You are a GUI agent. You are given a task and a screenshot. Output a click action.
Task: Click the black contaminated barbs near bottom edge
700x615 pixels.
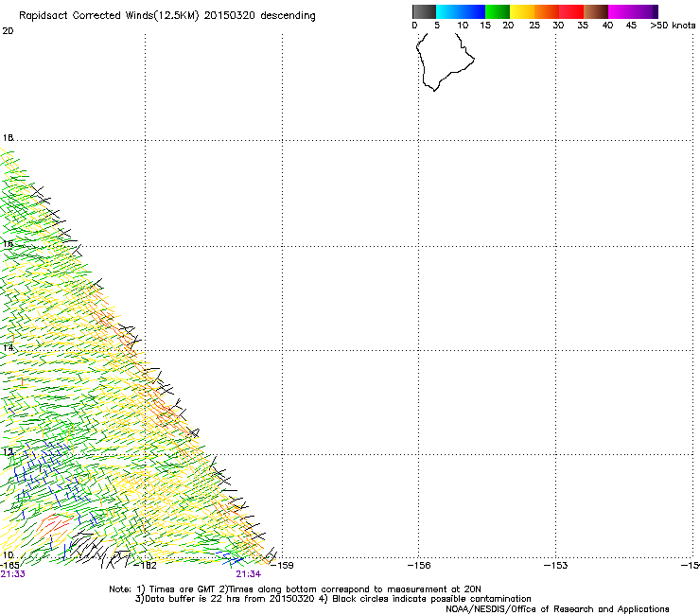(x=98, y=549)
